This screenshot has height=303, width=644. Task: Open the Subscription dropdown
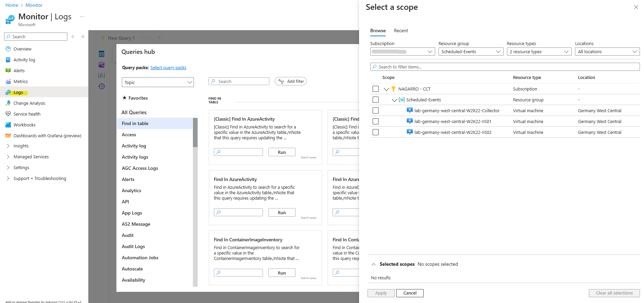[x=403, y=52]
